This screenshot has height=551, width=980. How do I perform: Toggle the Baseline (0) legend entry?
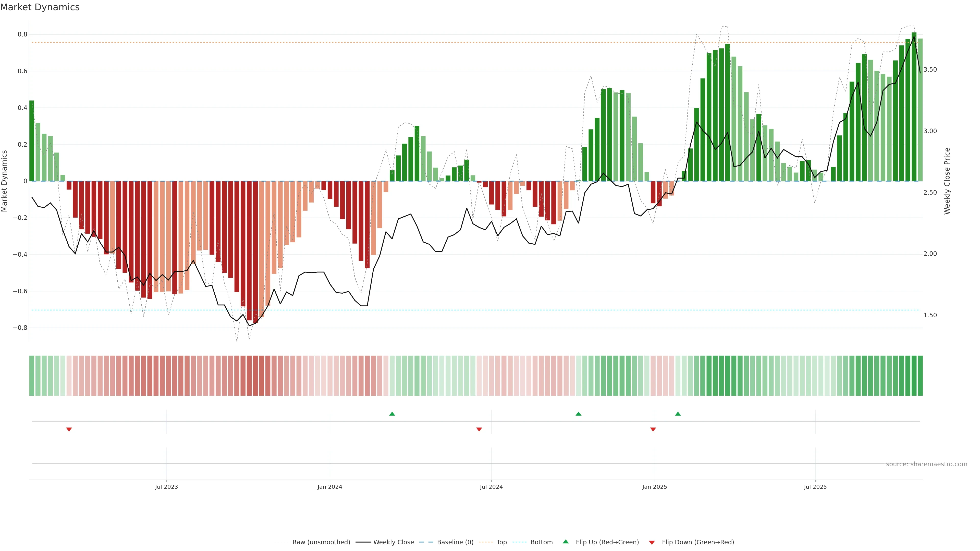(x=455, y=542)
